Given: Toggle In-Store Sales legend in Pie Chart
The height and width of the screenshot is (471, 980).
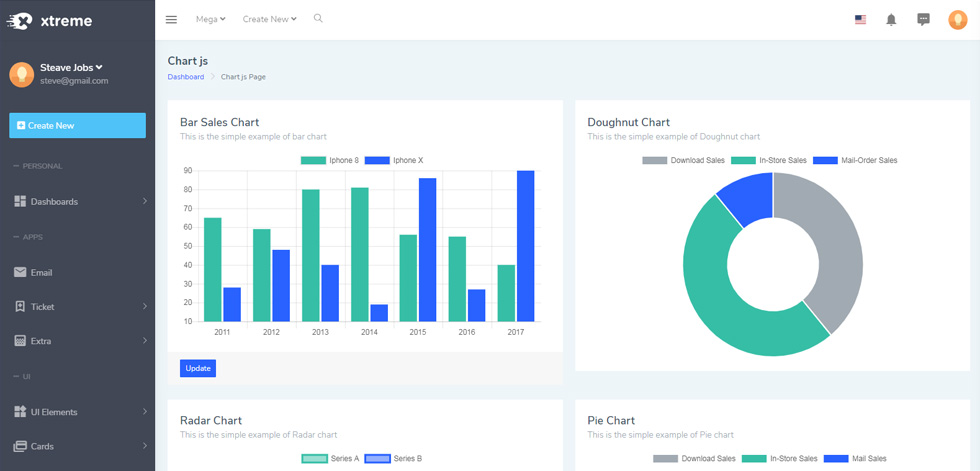Looking at the screenshot, I should coord(779,459).
